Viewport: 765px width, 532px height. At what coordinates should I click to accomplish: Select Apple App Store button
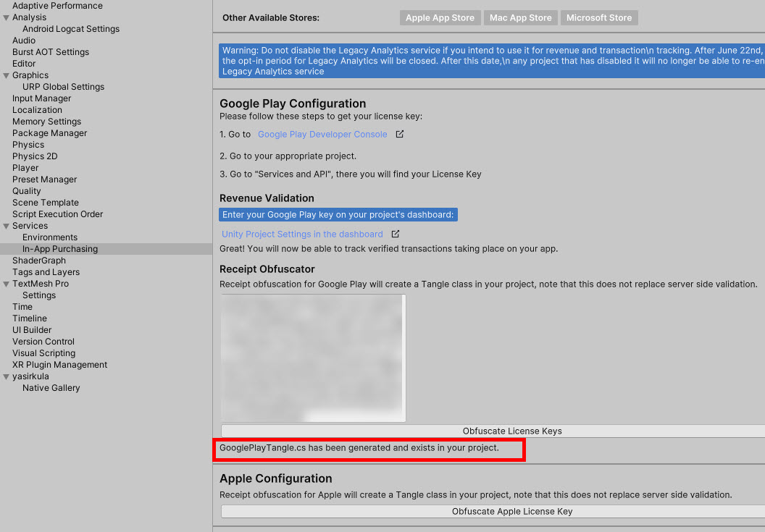(440, 17)
